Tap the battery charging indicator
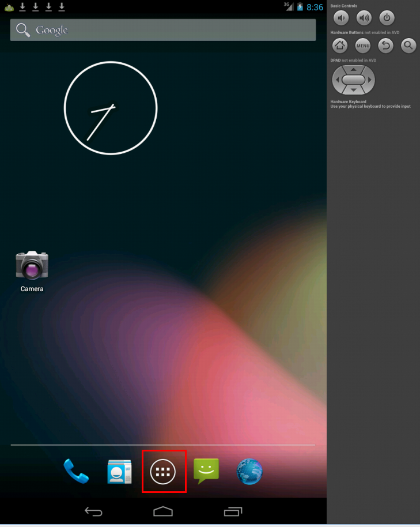 click(300, 7)
